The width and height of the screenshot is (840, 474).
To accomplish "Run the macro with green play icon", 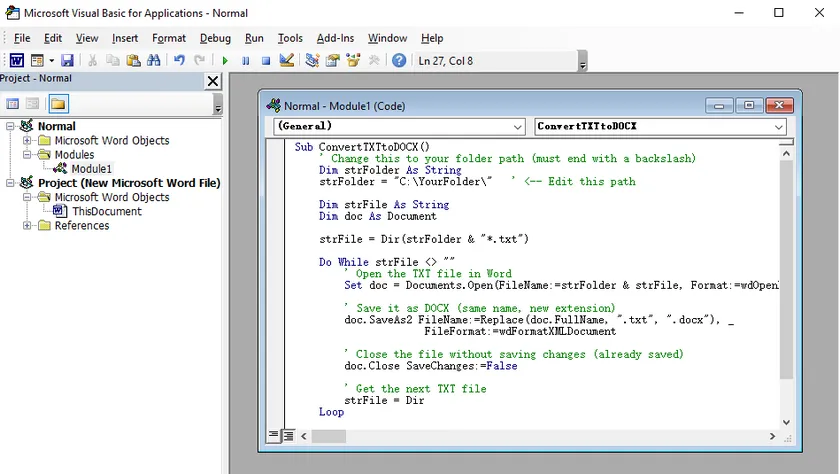I will point(225,61).
